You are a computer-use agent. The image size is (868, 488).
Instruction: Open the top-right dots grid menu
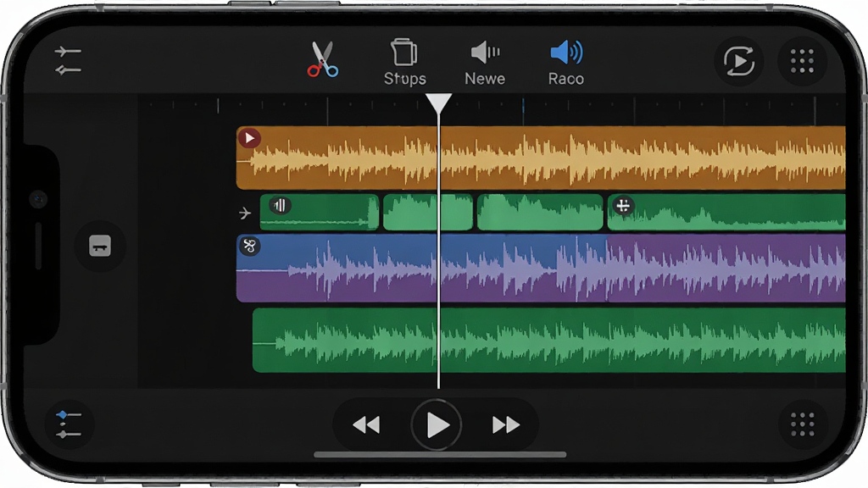pos(802,61)
